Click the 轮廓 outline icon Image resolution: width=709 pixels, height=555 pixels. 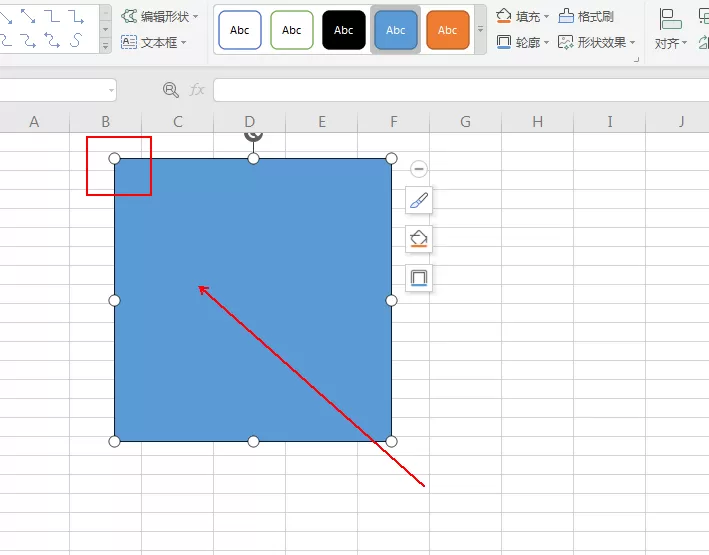click(504, 43)
